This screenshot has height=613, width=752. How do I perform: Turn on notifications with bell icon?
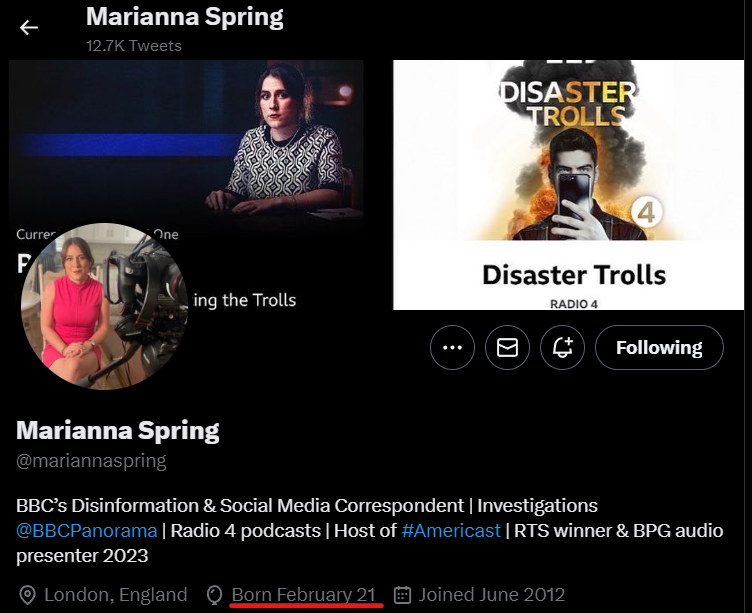point(563,347)
